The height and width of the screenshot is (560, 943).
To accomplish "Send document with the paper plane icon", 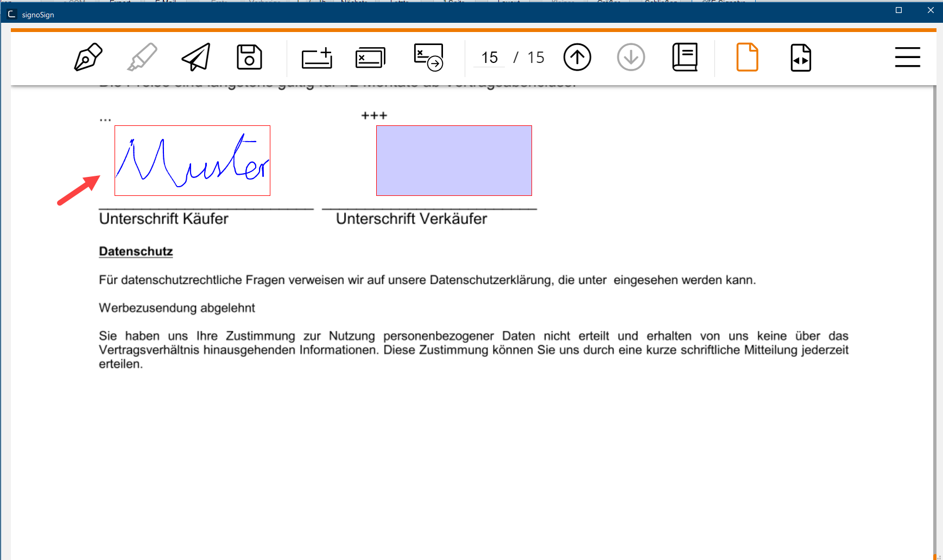I will (196, 57).
